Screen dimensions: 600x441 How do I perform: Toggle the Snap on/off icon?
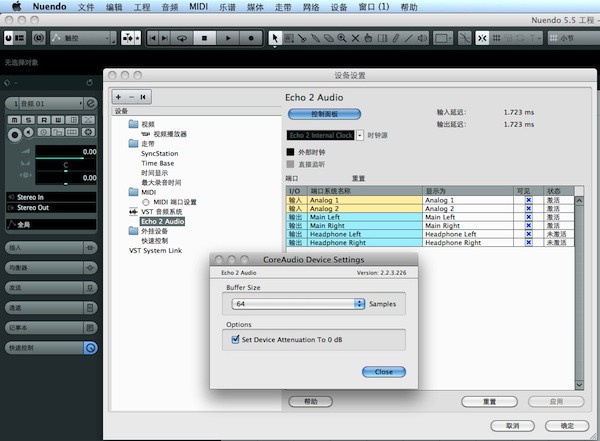[482, 38]
